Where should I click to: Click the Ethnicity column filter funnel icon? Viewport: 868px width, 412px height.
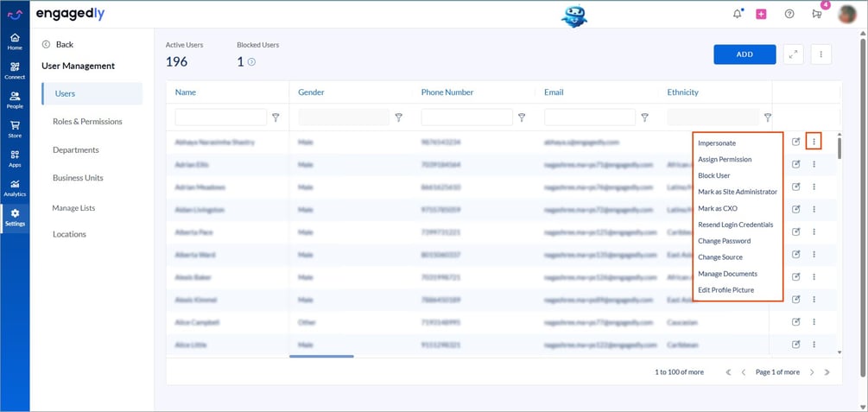click(767, 117)
